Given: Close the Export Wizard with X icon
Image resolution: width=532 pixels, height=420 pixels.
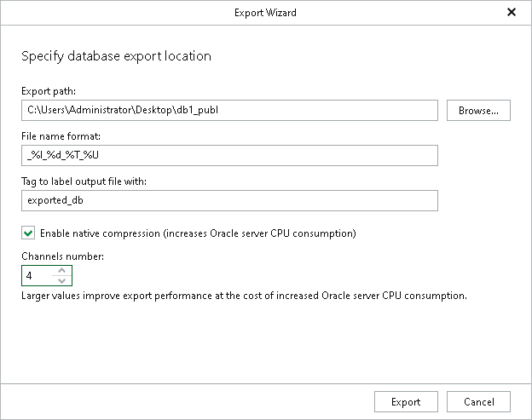Looking at the screenshot, I should 512,12.
